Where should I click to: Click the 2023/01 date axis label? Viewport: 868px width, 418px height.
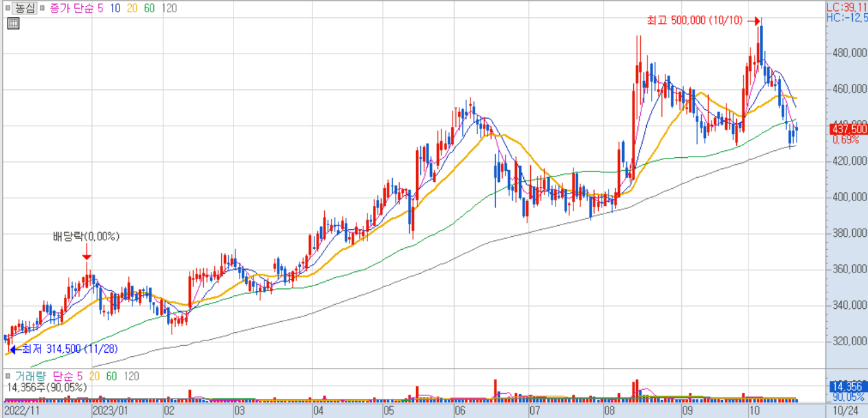pos(110,410)
